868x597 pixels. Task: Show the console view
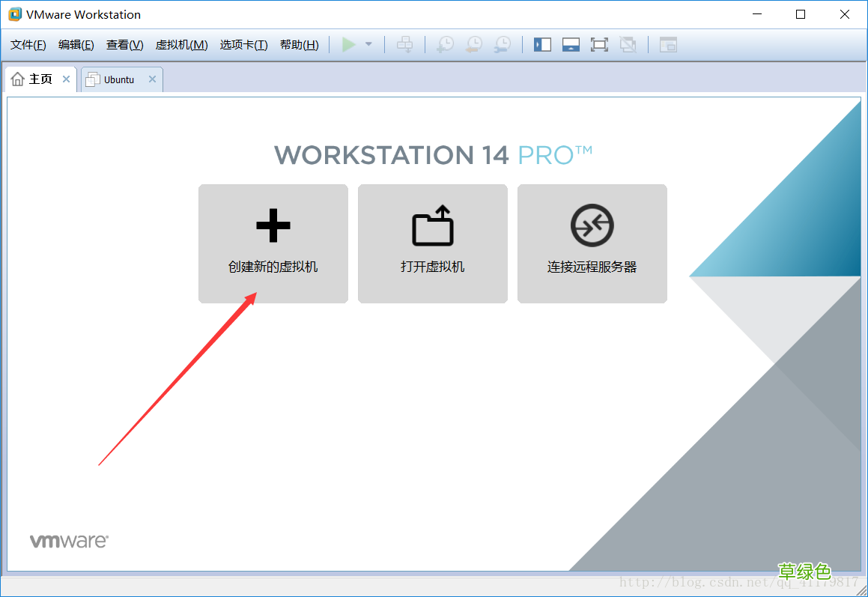pos(667,45)
